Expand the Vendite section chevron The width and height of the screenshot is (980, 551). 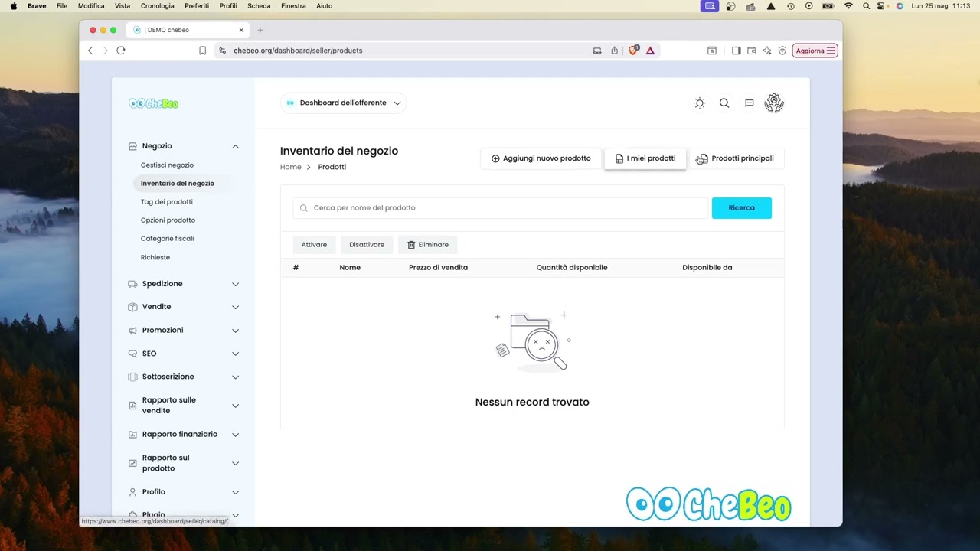[236, 307]
